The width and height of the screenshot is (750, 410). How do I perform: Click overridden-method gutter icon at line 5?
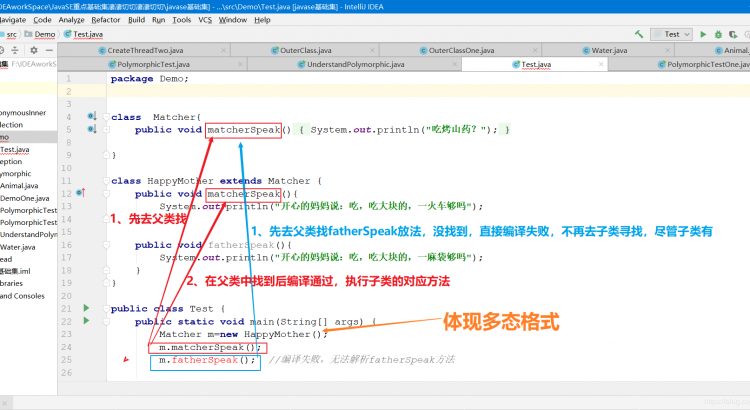pyautogui.click(x=91, y=129)
